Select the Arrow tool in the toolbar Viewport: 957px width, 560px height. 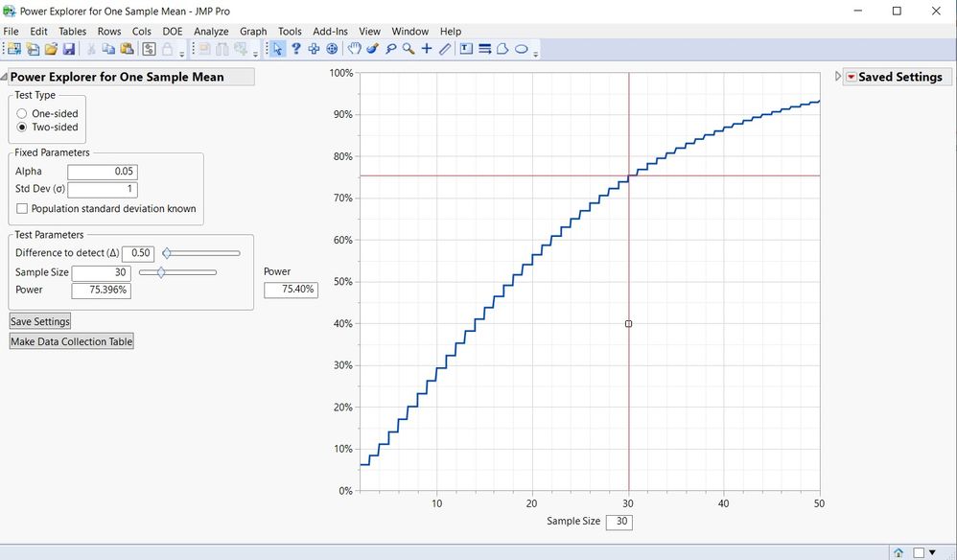click(x=278, y=48)
